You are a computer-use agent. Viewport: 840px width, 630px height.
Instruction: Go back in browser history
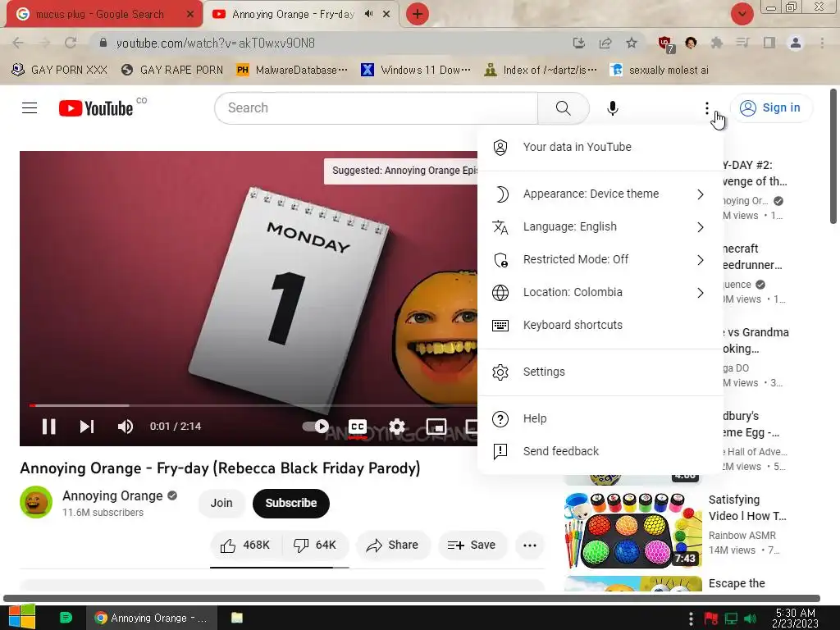[x=18, y=43]
